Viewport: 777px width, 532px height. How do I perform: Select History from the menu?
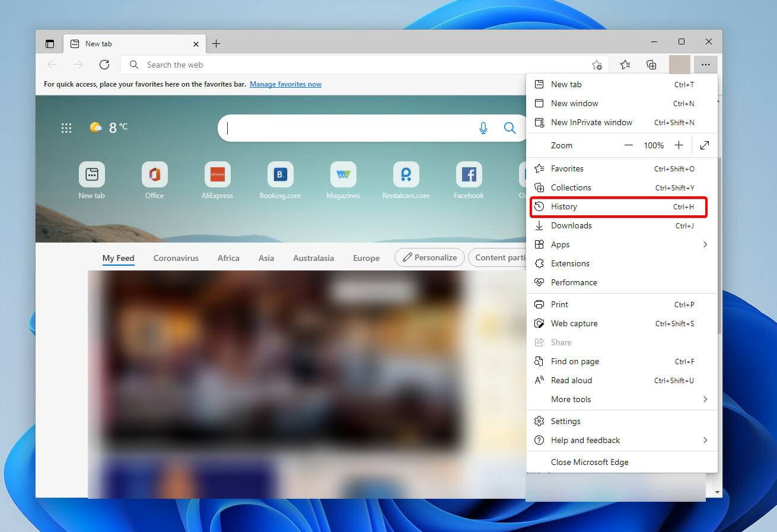619,206
